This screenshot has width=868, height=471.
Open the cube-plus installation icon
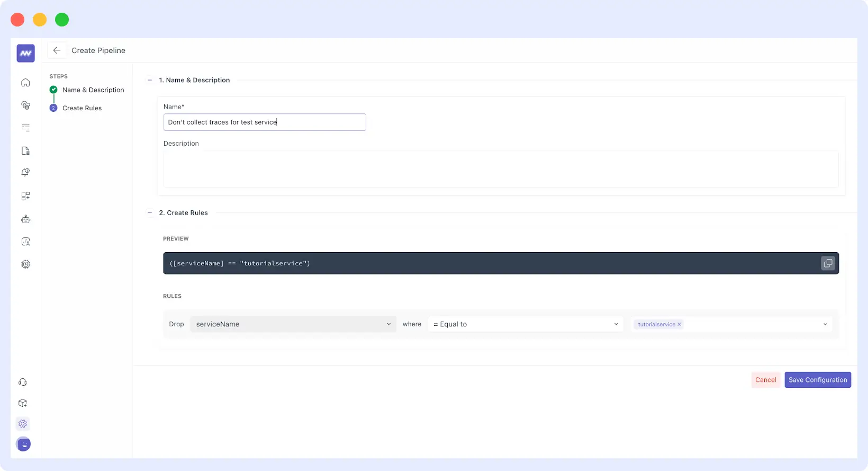click(x=23, y=403)
